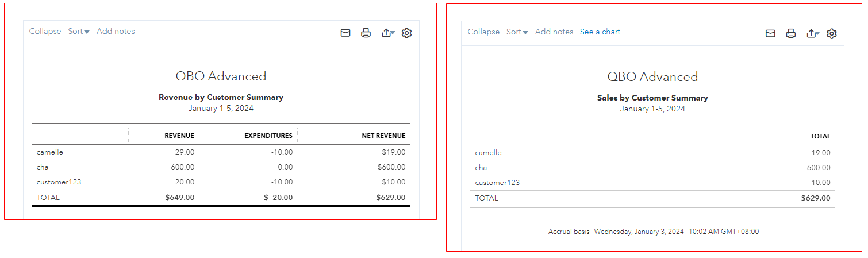
Task: Click the print icon in the left report
Action: pos(366,33)
